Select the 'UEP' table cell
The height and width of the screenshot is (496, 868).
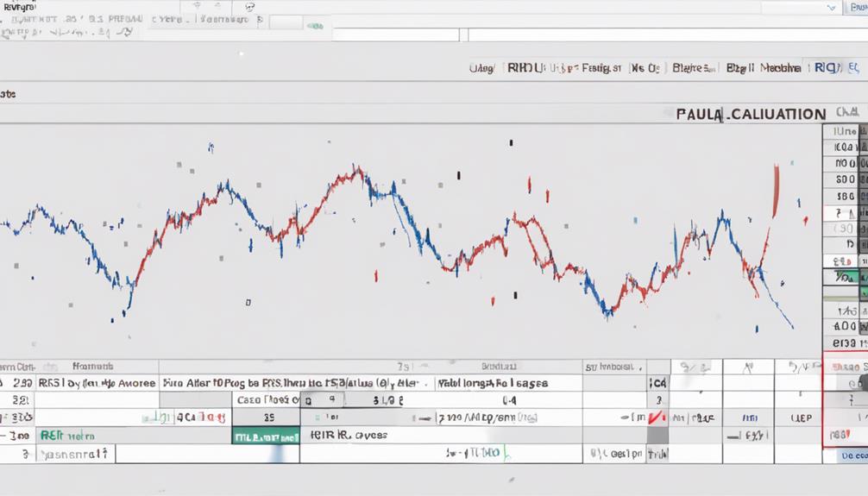801,418
